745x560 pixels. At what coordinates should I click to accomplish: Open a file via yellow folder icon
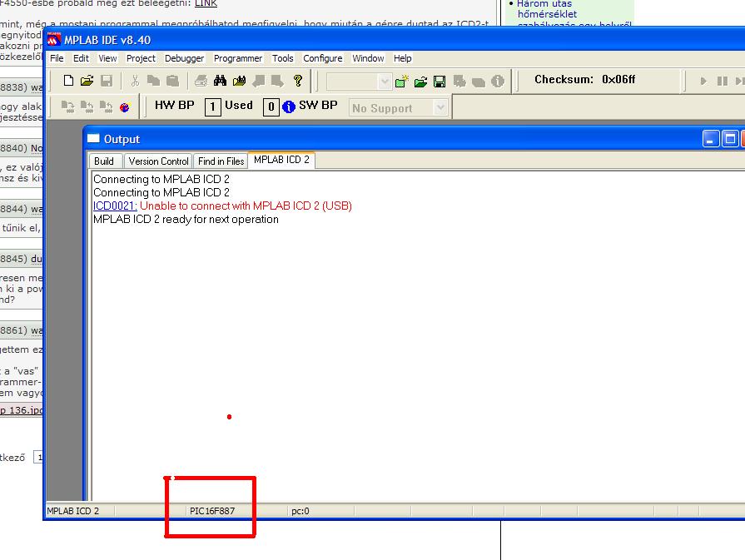pyautogui.click(x=87, y=81)
